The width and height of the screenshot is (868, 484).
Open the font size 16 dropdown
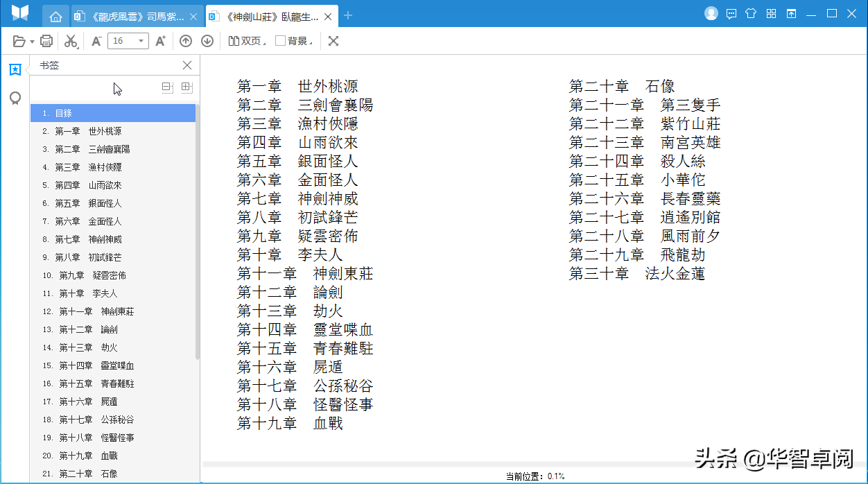click(x=130, y=41)
